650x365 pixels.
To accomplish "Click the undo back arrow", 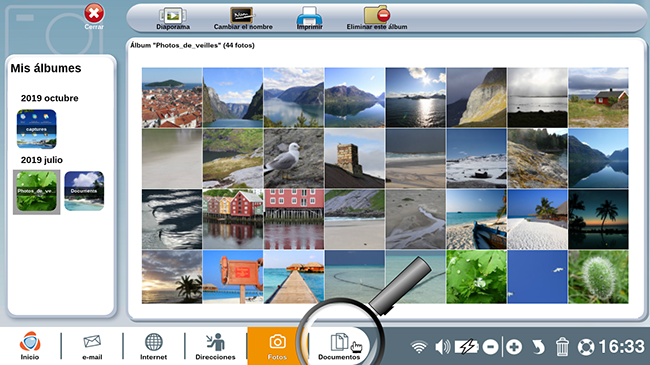I will point(538,347).
